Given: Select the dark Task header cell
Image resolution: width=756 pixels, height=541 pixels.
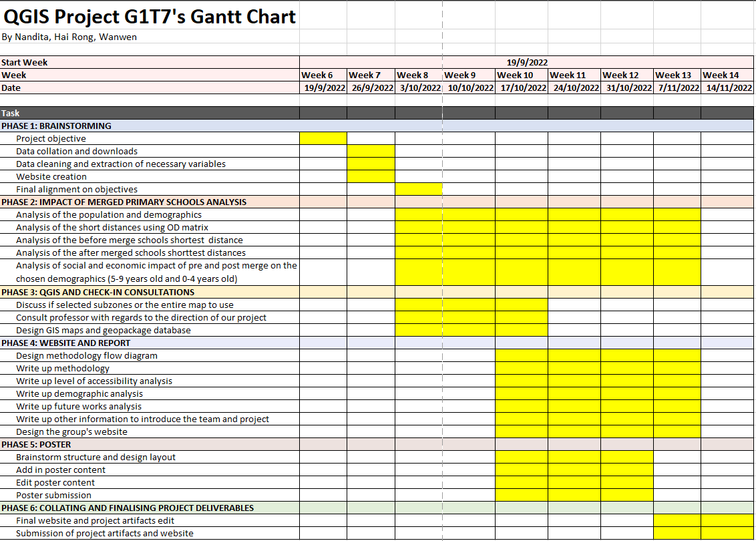Looking at the screenshot, I should tap(150, 113).
